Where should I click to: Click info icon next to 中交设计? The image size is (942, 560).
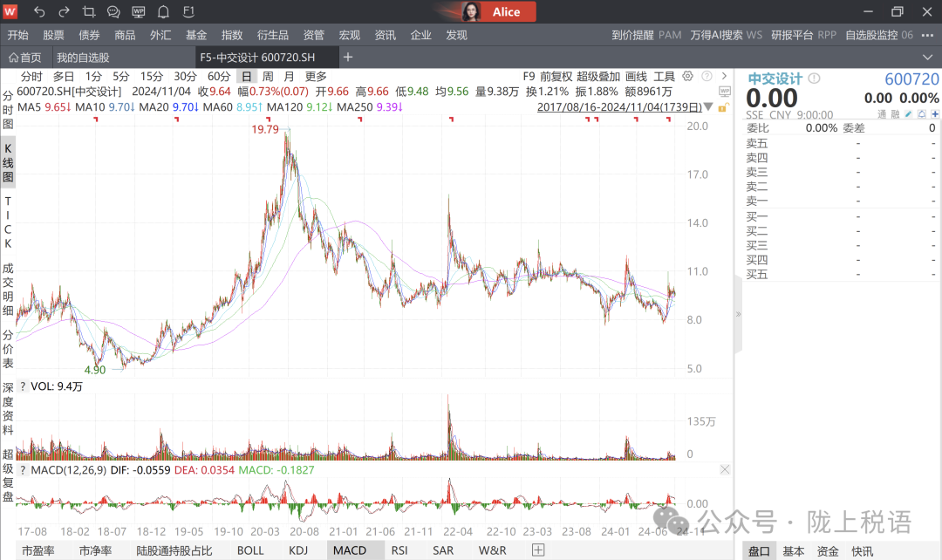coord(814,79)
